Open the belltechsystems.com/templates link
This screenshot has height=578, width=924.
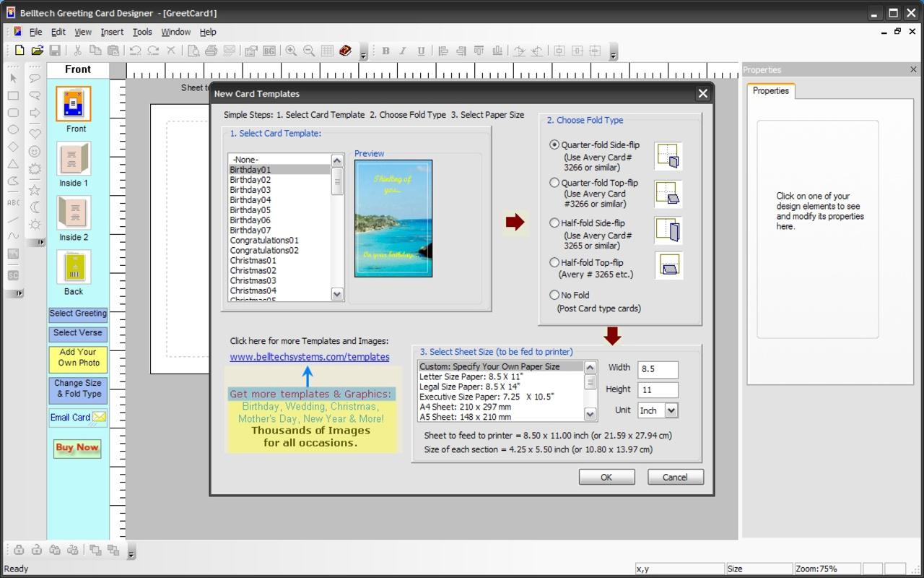click(310, 357)
